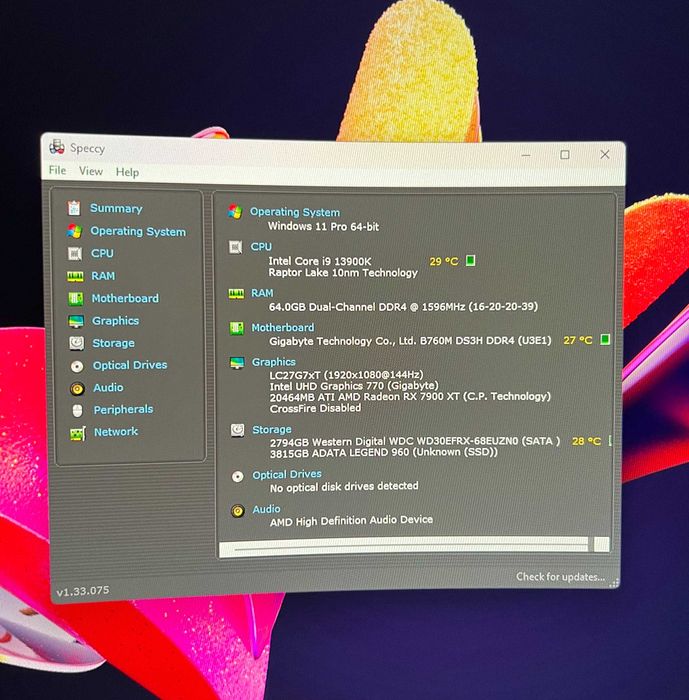Click the Windows flag icon in summary panel
This screenshot has width=689, height=700.
tap(235, 212)
